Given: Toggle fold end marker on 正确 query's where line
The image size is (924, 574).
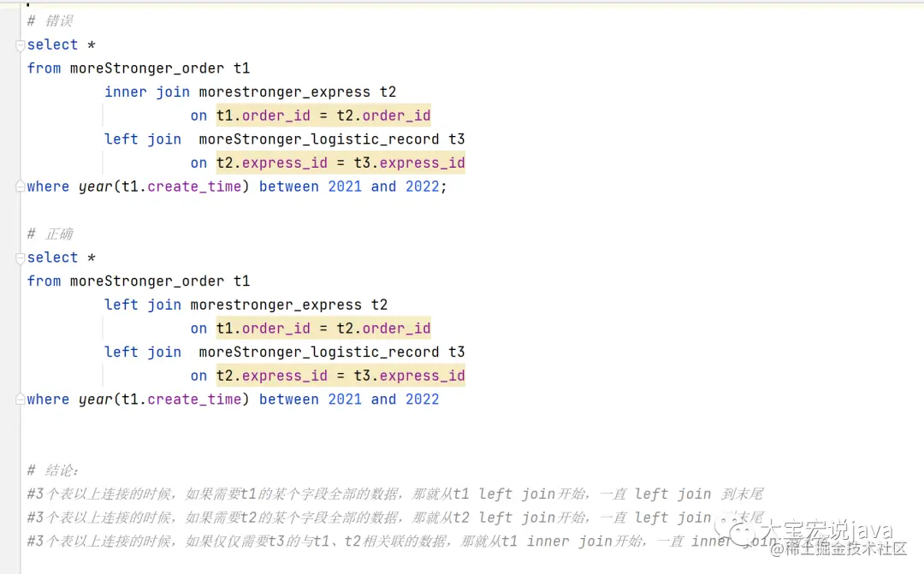Looking at the screenshot, I should pos(20,399).
